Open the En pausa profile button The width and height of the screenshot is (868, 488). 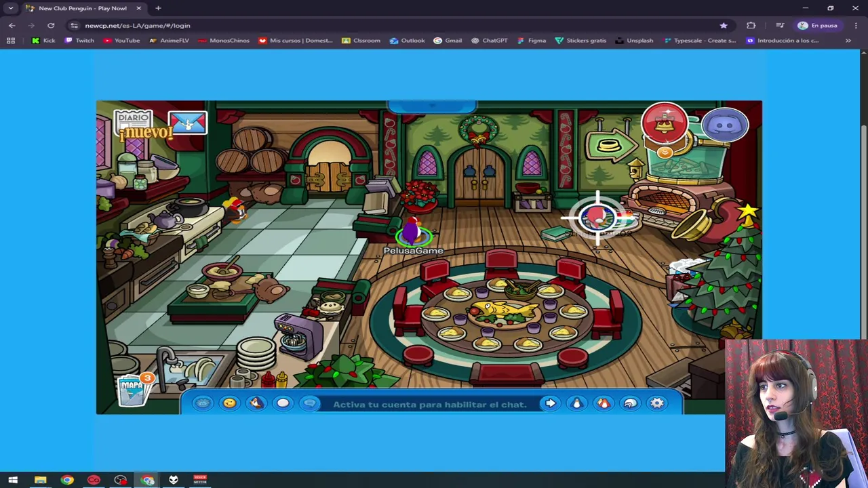pyautogui.click(x=818, y=25)
